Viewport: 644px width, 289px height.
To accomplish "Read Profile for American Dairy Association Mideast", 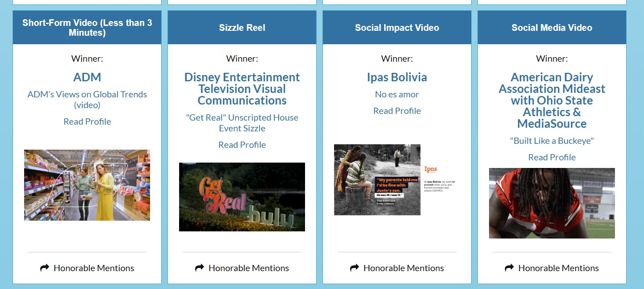I will tap(552, 157).
